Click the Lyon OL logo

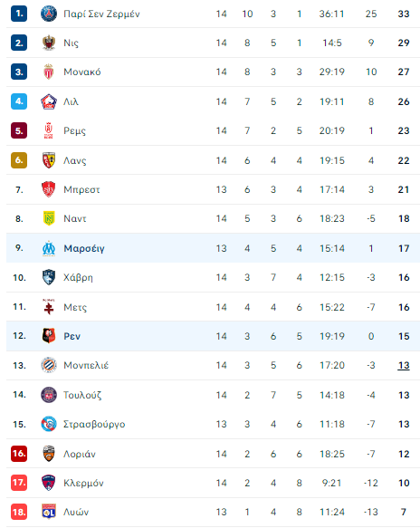(x=49, y=512)
